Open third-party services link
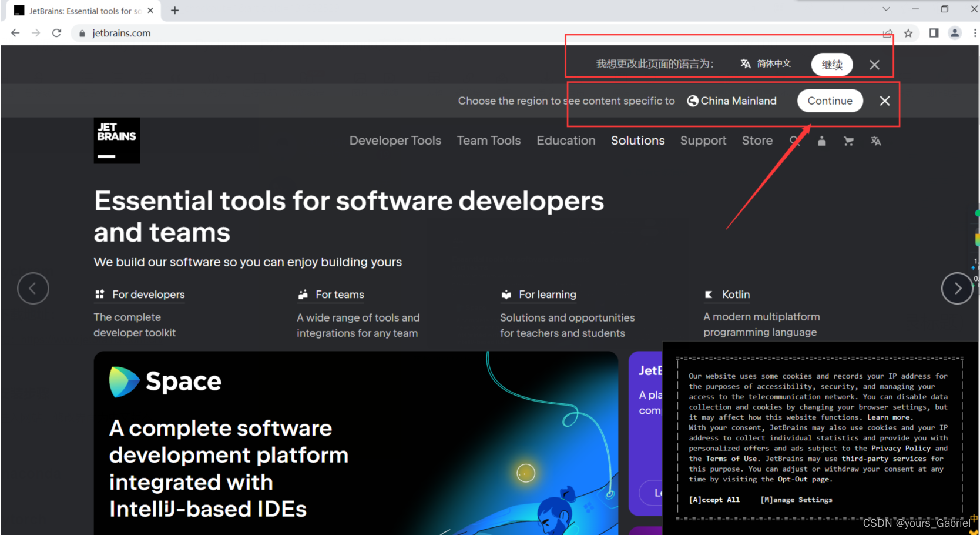This screenshot has width=980, height=535. [x=884, y=459]
